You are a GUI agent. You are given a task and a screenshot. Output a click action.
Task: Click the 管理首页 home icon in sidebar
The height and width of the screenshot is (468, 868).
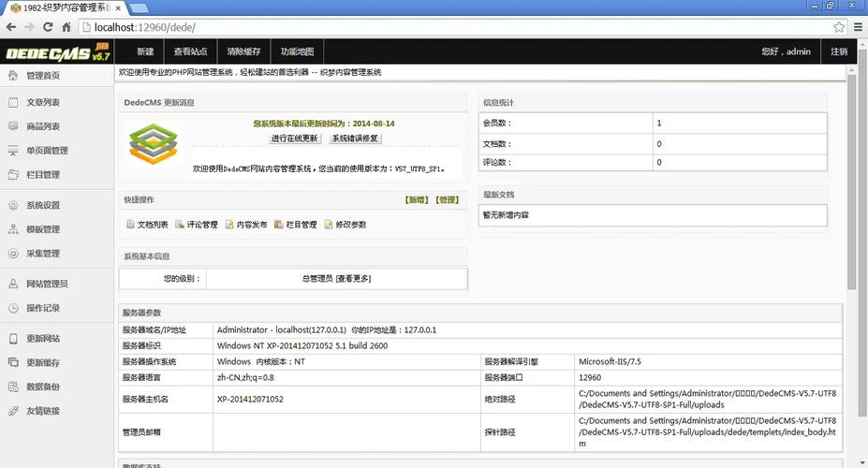(x=13, y=76)
